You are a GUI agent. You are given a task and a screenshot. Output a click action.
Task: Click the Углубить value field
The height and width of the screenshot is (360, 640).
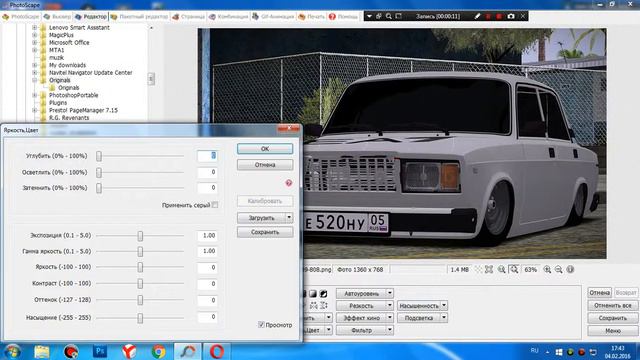pos(207,156)
